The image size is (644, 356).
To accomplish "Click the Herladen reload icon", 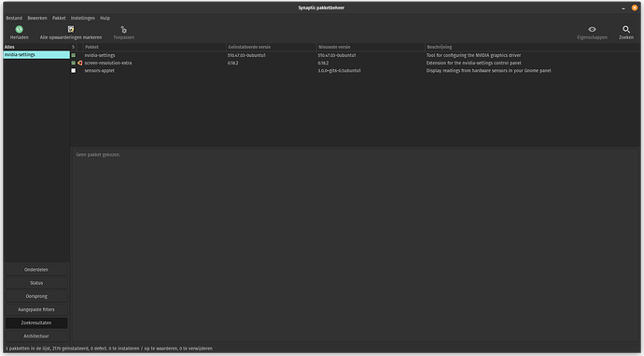I will click(x=20, y=29).
